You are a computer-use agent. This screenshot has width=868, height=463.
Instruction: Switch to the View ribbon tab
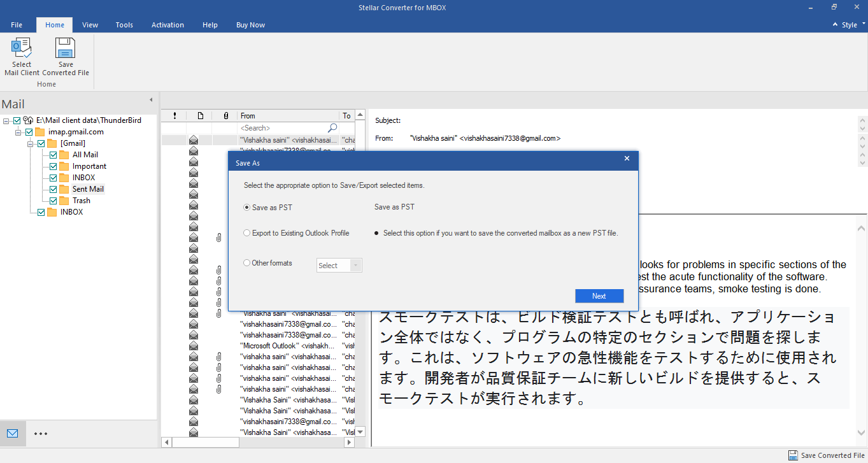coord(90,25)
